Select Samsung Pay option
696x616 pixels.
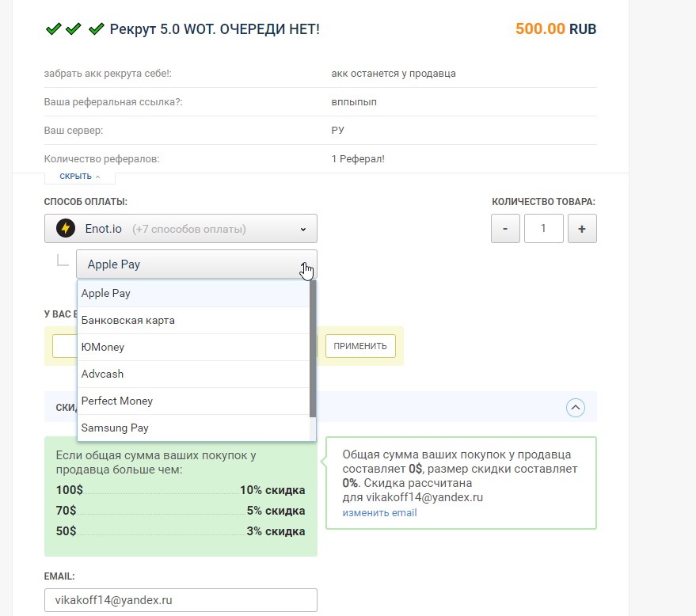click(x=115, y=428)
